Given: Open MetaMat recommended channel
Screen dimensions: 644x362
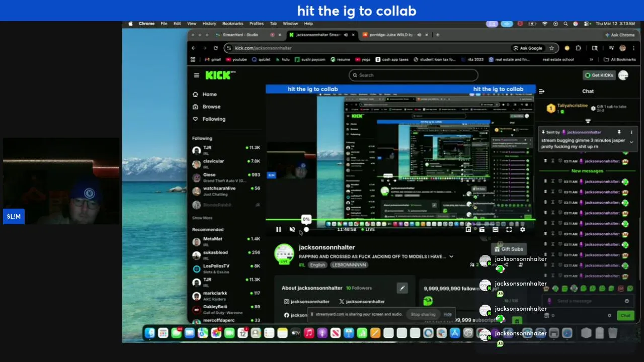Looking at the screenshot, I should (x=226, y=241).
